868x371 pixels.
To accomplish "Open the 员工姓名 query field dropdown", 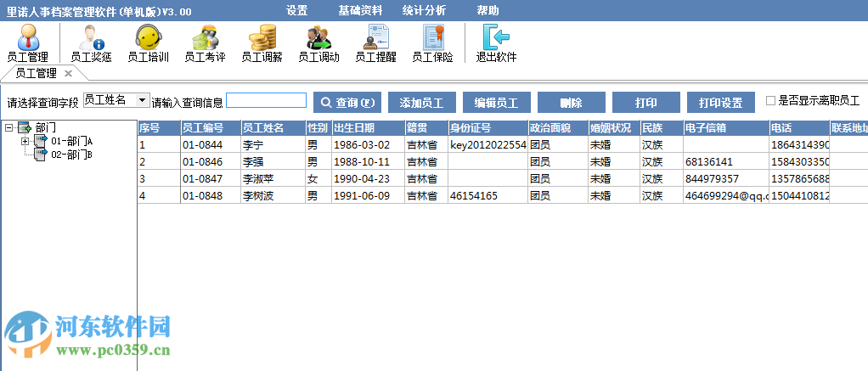I will [x=143, y=100].
